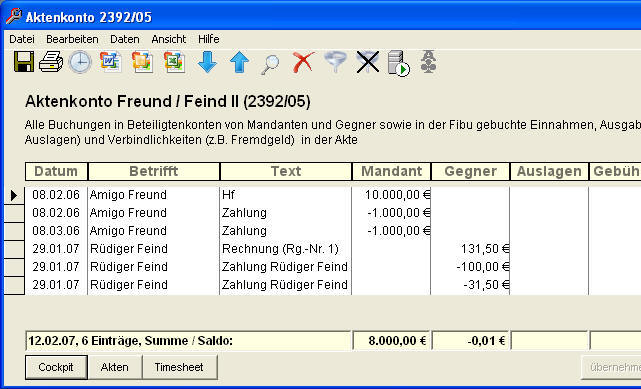Open search with magnifying glass icon
Image resolution: width=641 pixels, height=389 pixels.
270,64
